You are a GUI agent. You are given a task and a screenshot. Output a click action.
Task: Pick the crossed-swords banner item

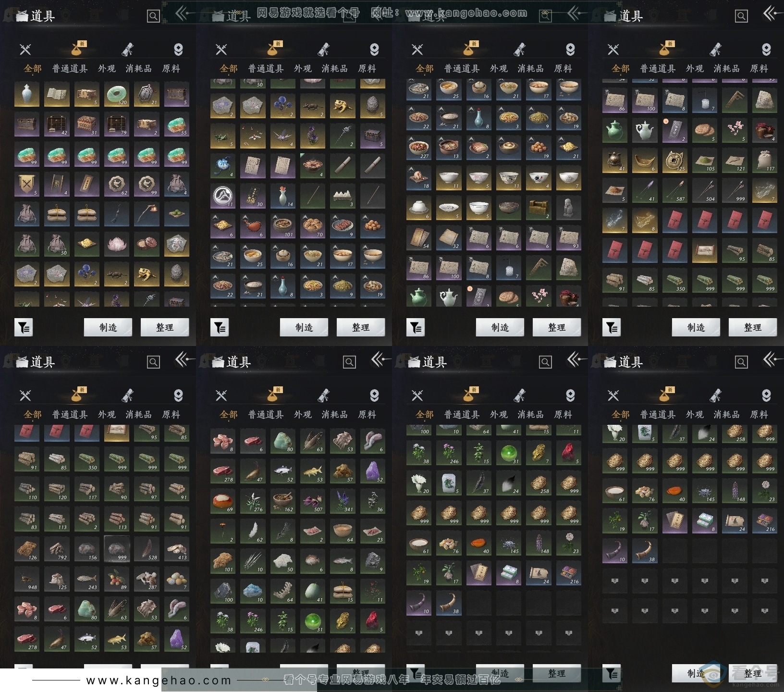pos(27,184)
